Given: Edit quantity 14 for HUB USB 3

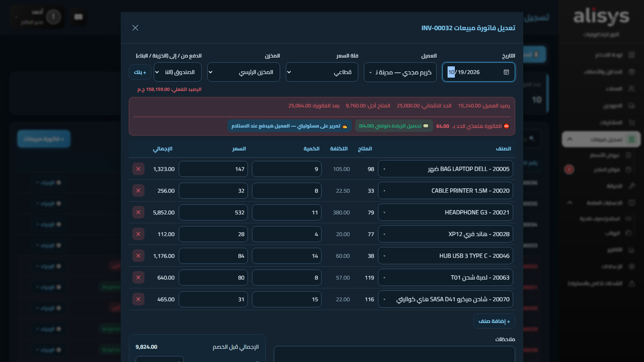Looking at the screenshot, I should (x=287, y=256).
